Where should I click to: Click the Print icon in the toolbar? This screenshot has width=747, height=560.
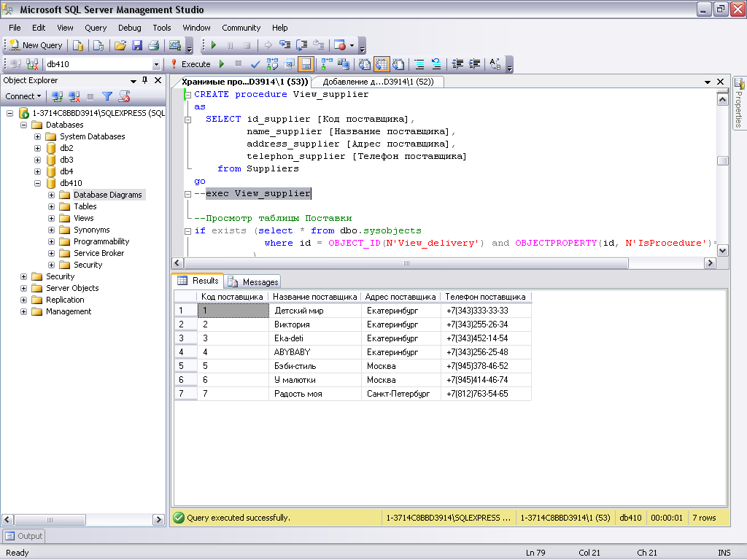click(x=153, y=45)
